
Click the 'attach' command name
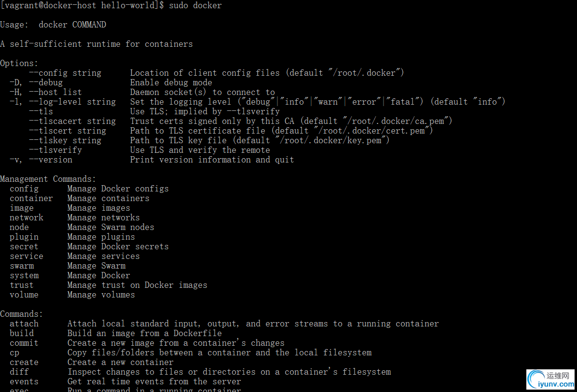click(24, 324)
